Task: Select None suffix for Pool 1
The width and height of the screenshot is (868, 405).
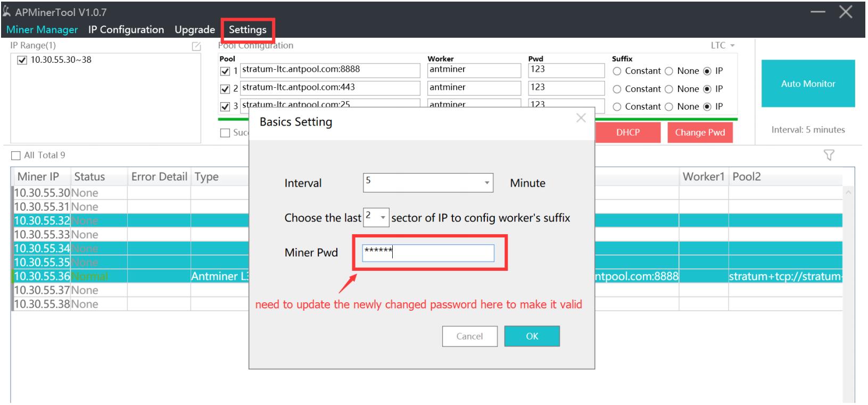Action: pos(669,71)
